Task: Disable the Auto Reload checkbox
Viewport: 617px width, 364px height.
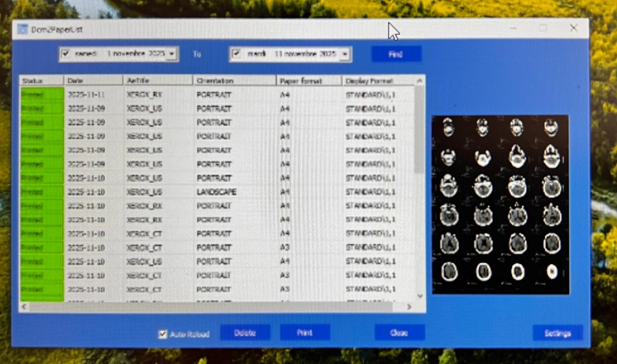Action: pos(163,334)
